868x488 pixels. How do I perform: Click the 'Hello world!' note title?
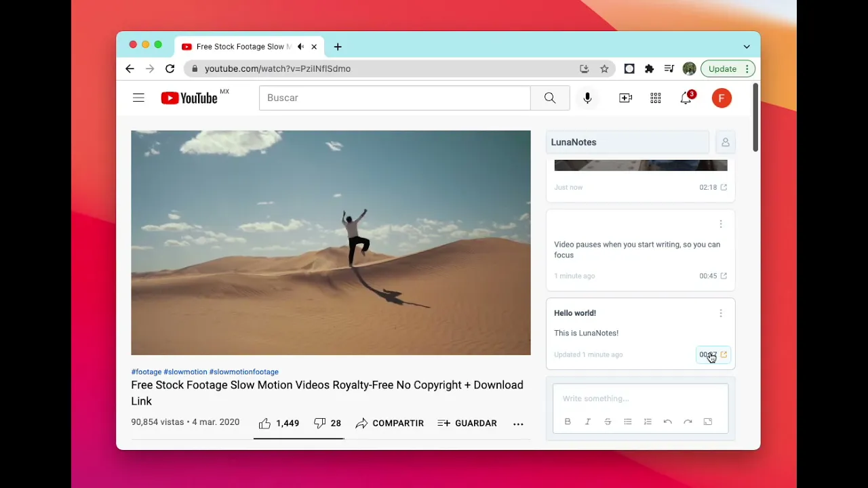[x=575, y=313]
